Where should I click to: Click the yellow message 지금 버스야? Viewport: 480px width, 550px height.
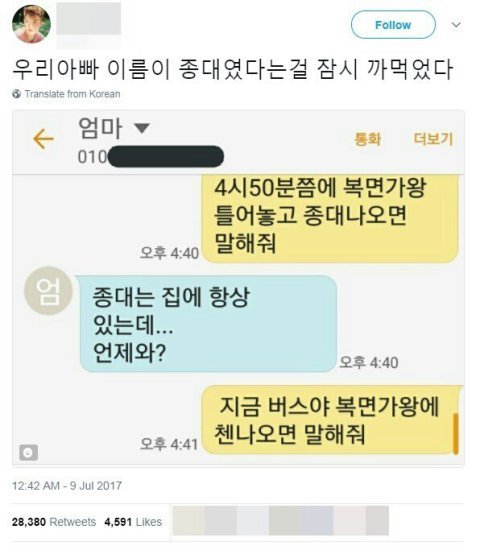coord(332,420)
